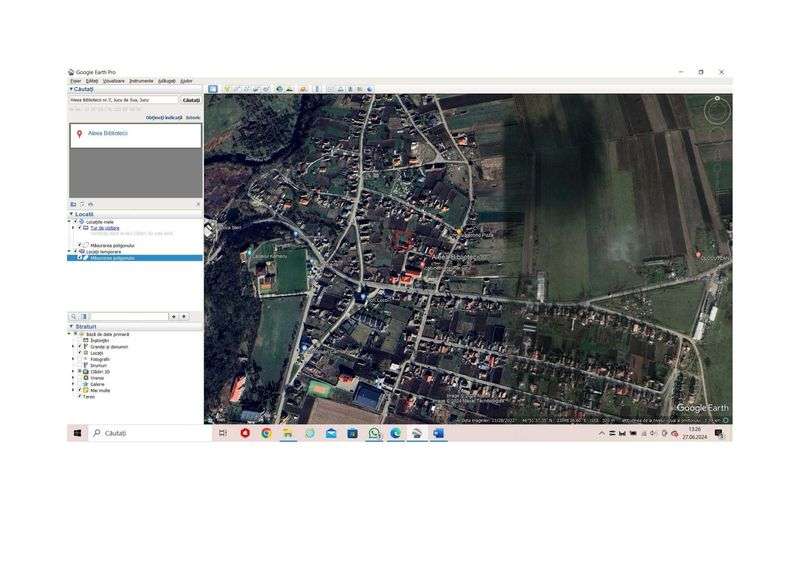Hide the sidebar using the toolbar toggle
Screen dimensions: 800x566
pyautogui.click(x=212, y=89)
